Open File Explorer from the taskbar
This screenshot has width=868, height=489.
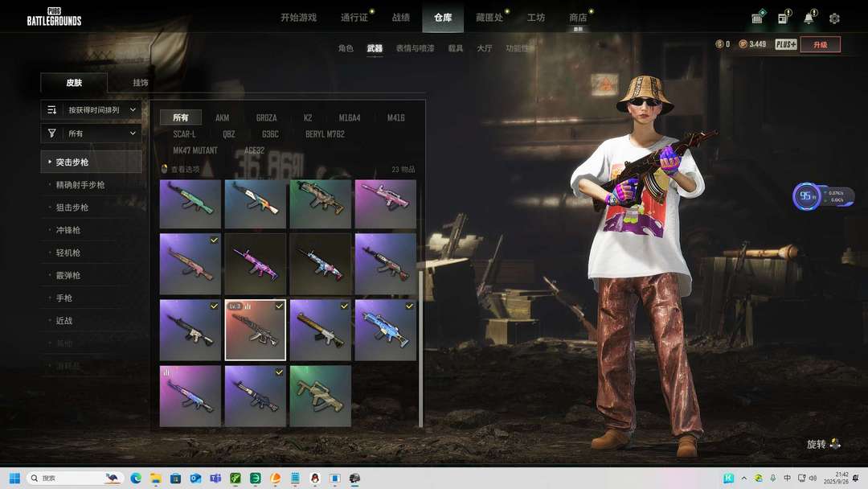pyautogui.click(x=156, y=478)
